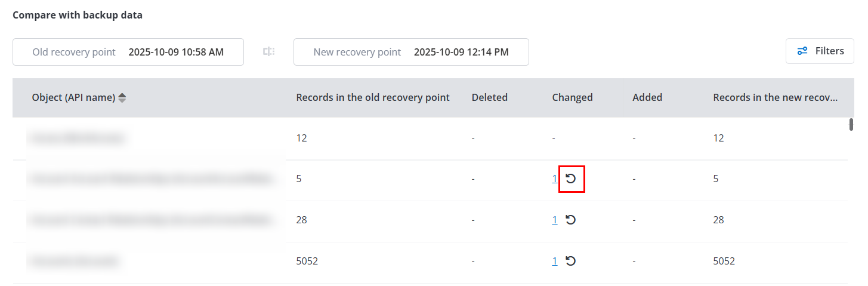Image resolution: width=868 pixels, height=286 pixels.
Task: Open the Old recovery point selector
Action: [128, 52]
